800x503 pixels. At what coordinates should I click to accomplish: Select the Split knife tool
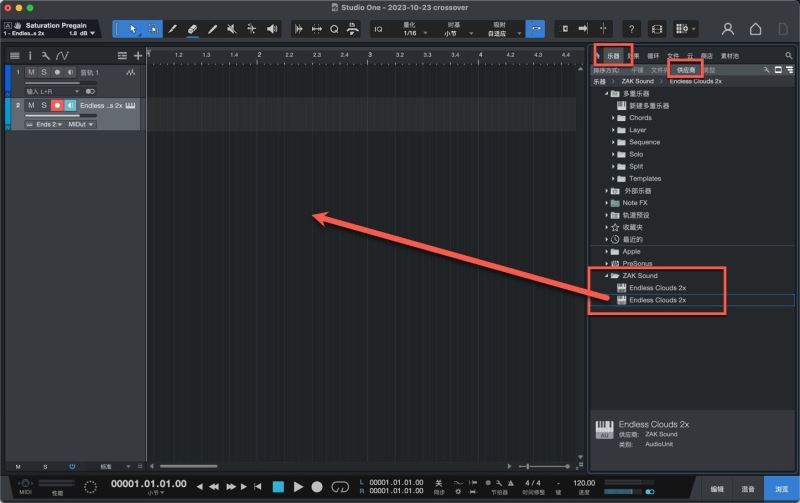click(x=172, y=29)
